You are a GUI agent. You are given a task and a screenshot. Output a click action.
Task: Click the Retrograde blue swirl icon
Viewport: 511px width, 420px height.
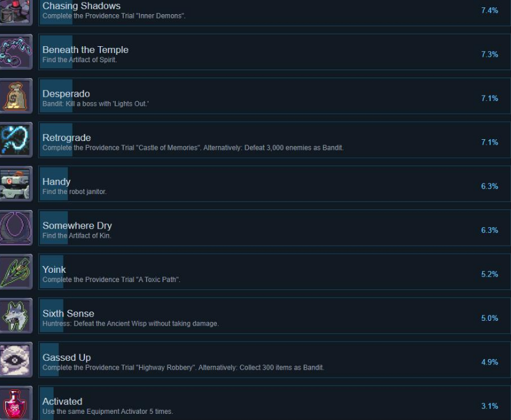coord(16,140)
